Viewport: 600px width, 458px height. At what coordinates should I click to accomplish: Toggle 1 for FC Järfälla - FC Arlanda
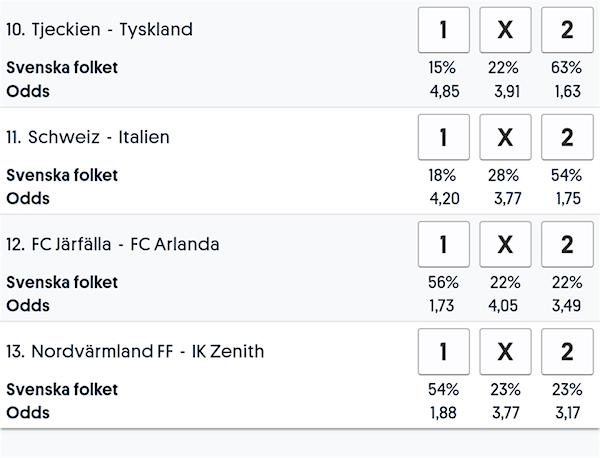(443, 244)
